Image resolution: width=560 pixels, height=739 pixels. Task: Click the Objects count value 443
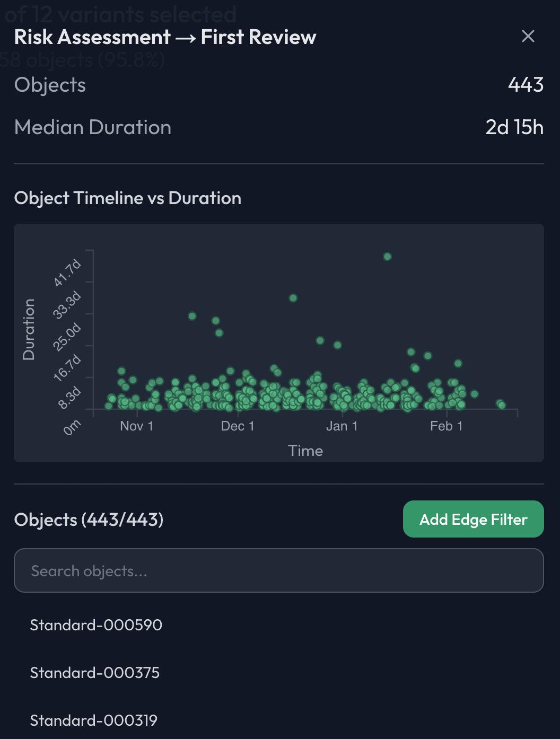coord(526,85)
